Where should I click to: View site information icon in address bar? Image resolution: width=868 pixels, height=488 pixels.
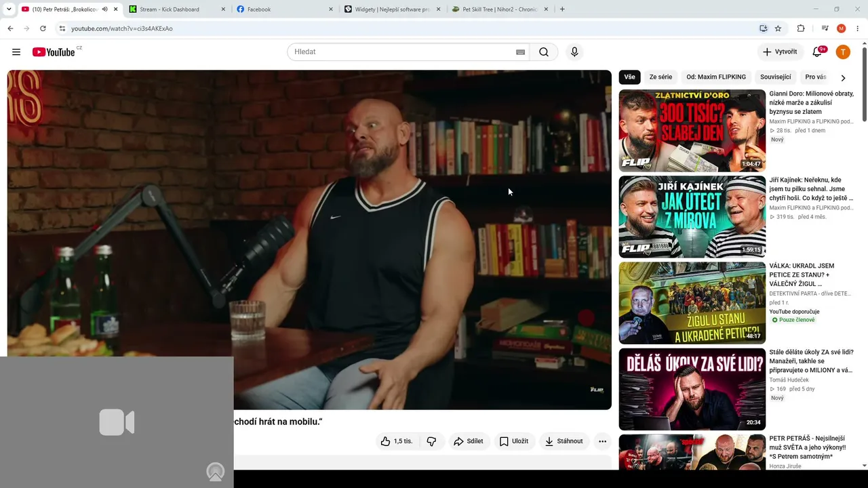click(62, 28)
